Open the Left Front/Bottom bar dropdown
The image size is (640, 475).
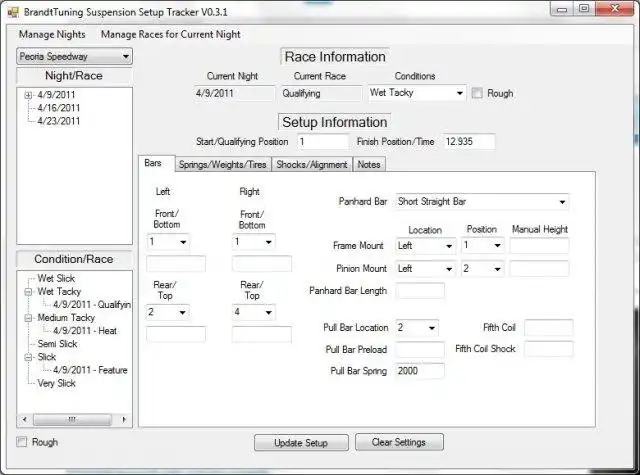point(168,242)
